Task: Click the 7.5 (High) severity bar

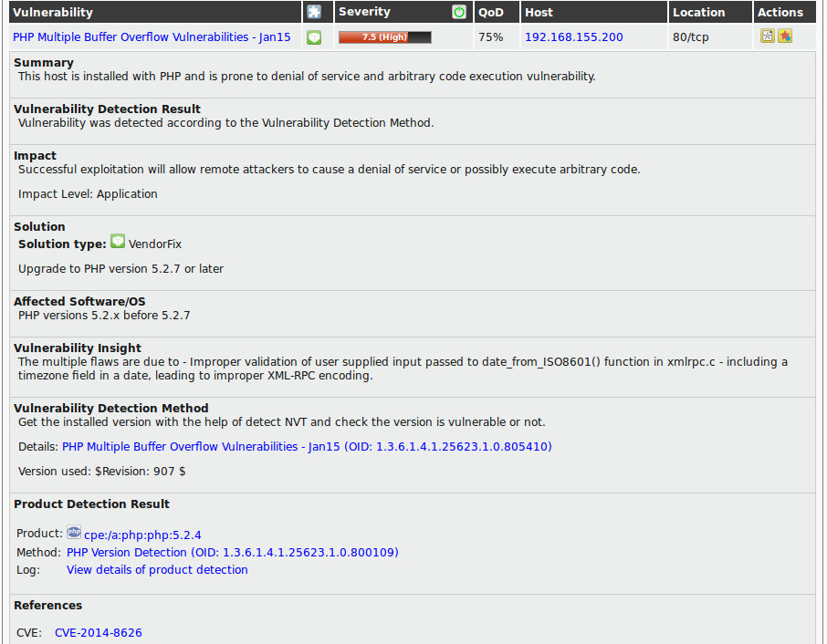Action: 385,36
